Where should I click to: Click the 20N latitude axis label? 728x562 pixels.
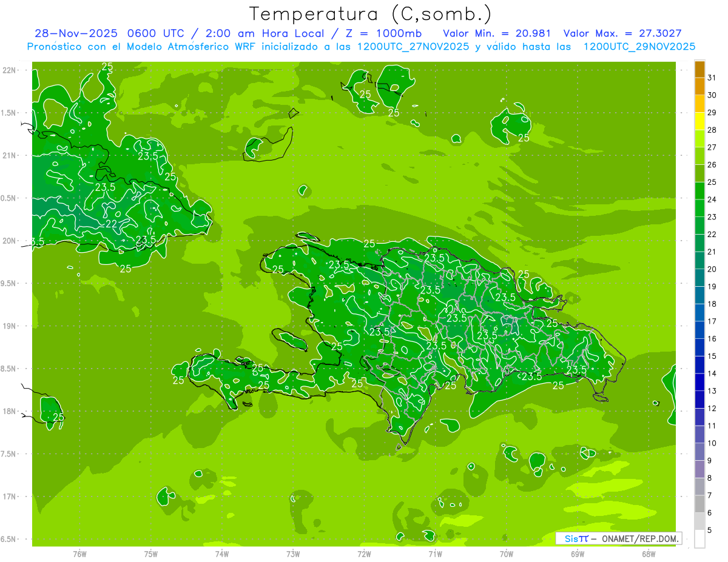click(x=10, y=241)
